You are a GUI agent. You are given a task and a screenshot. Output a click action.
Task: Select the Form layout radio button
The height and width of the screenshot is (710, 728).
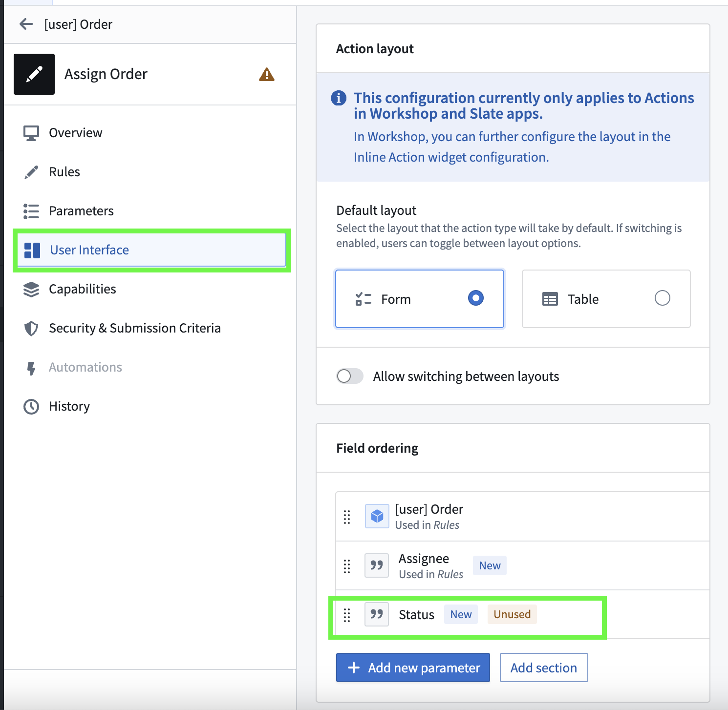[x=475, y=298]
